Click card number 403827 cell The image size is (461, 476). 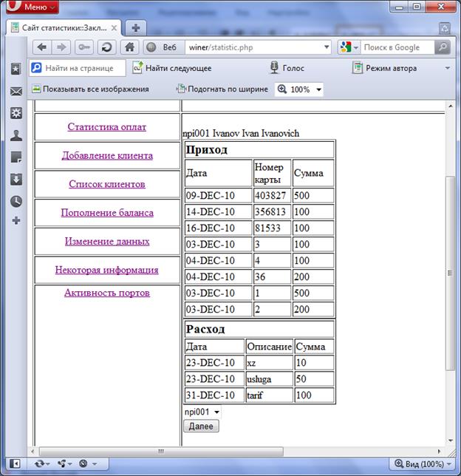tap(272, 195)
